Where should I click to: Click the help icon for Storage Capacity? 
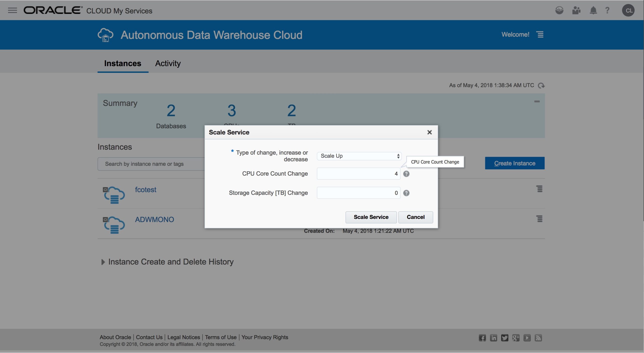(x=406, y=193)
